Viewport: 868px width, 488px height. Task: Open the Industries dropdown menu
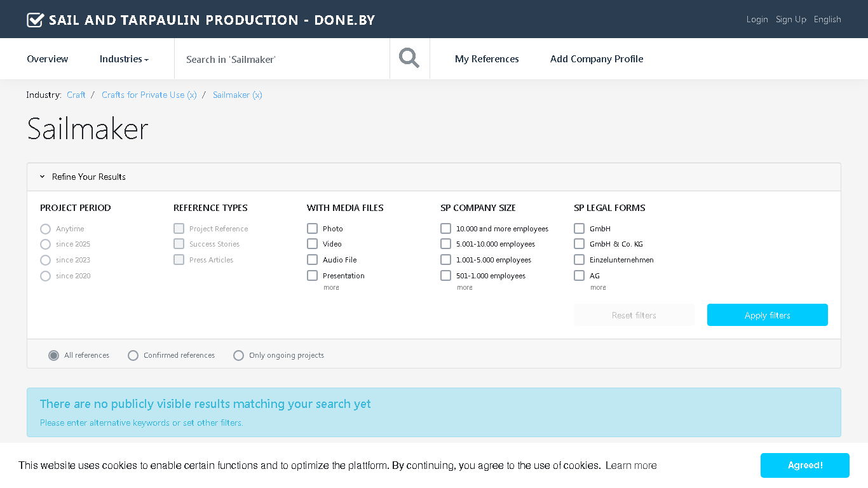click(x=124, y=59)
